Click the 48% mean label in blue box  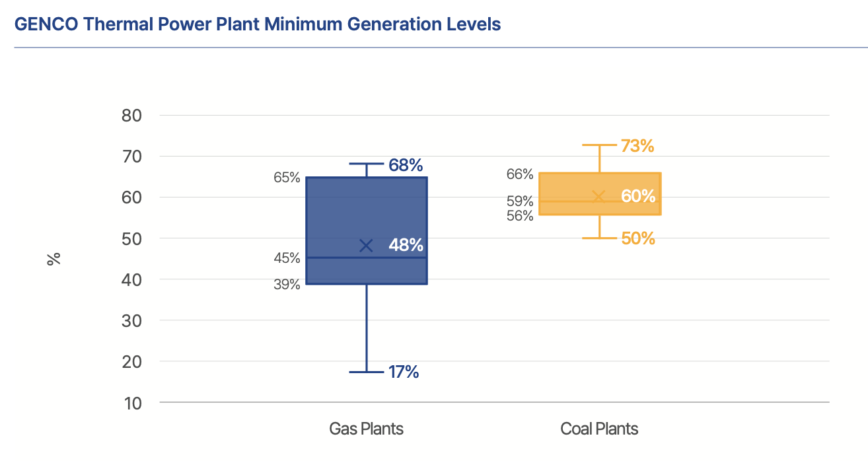pos(406,245)
